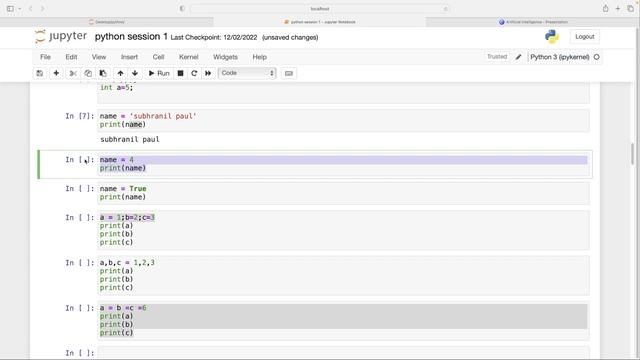Image resolution: width=640 pixels, height=360 pixels.
Task: Click the empty last code cell
Action: [x=343, y=353]
